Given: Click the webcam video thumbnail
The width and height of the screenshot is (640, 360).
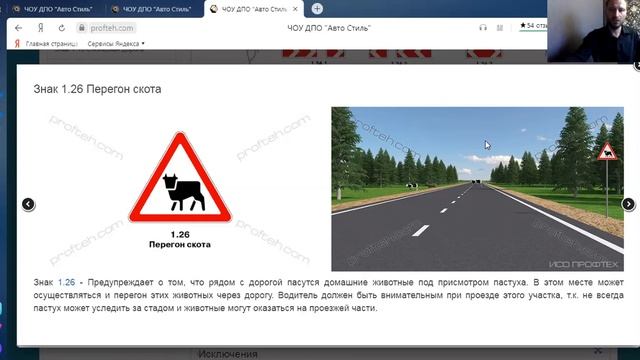Looking at the screenshot, I should coord(593,31).
